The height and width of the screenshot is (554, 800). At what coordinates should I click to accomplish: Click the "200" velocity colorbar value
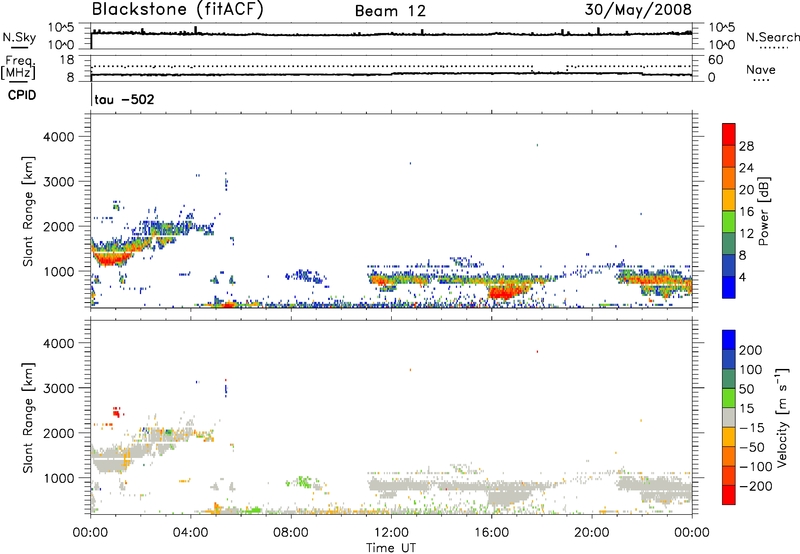(x=751, y=350)
